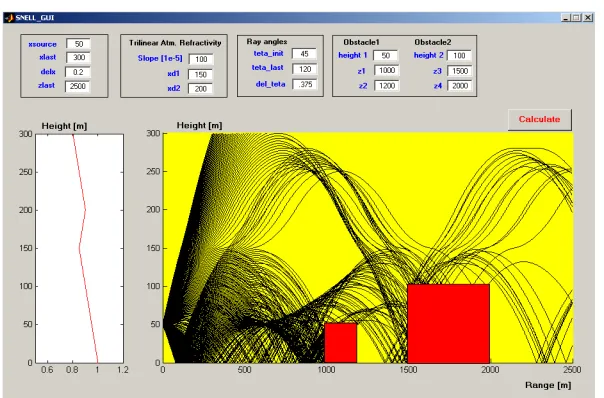Click the Range [m] axis label
This screenshot has width=604, height=398.
point(548,385)
